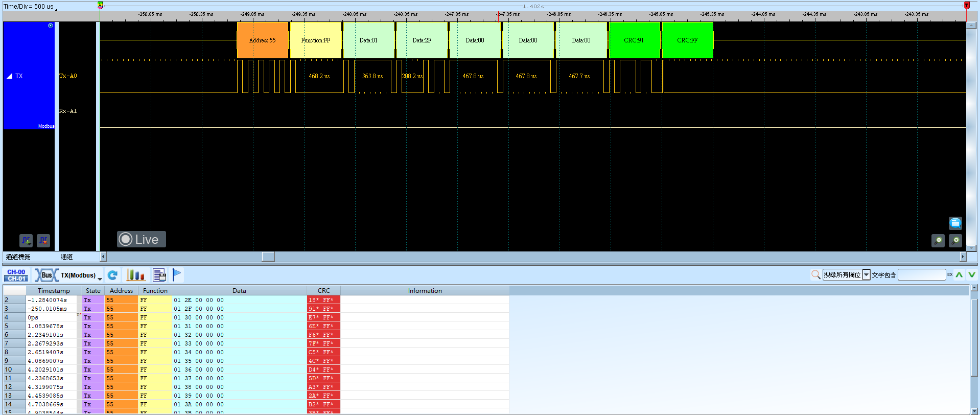The height and width of the screenshot is (415, 980).
Task: Zoom out the waveform view
Action: pos(938,240)
